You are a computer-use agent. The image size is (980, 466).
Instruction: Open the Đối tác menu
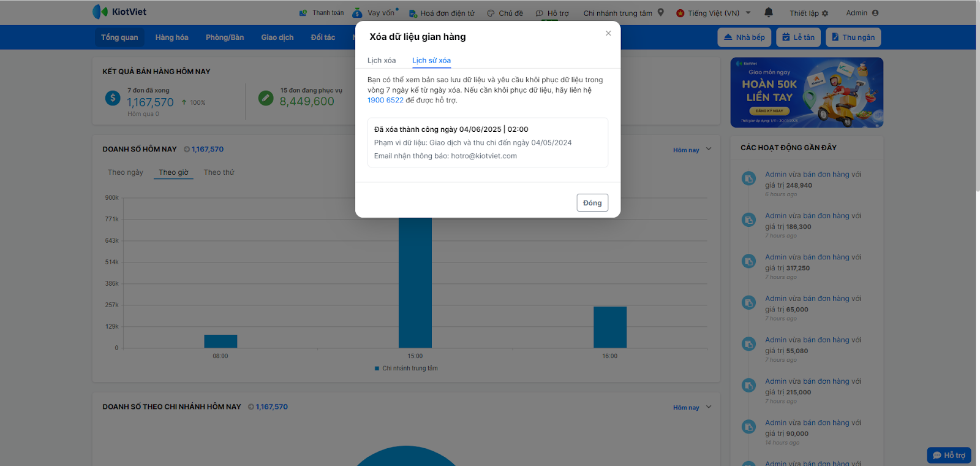click(323, 37)
